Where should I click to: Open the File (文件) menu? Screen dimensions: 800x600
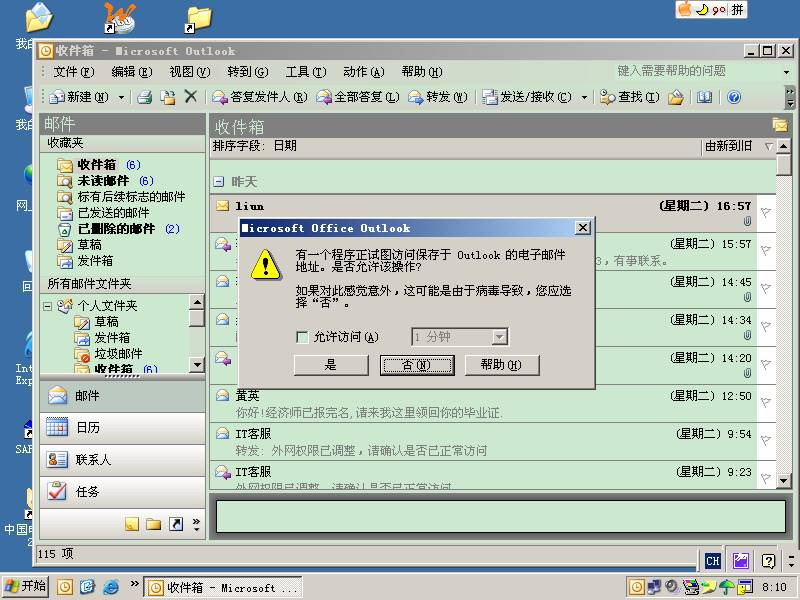click(74, 72)
